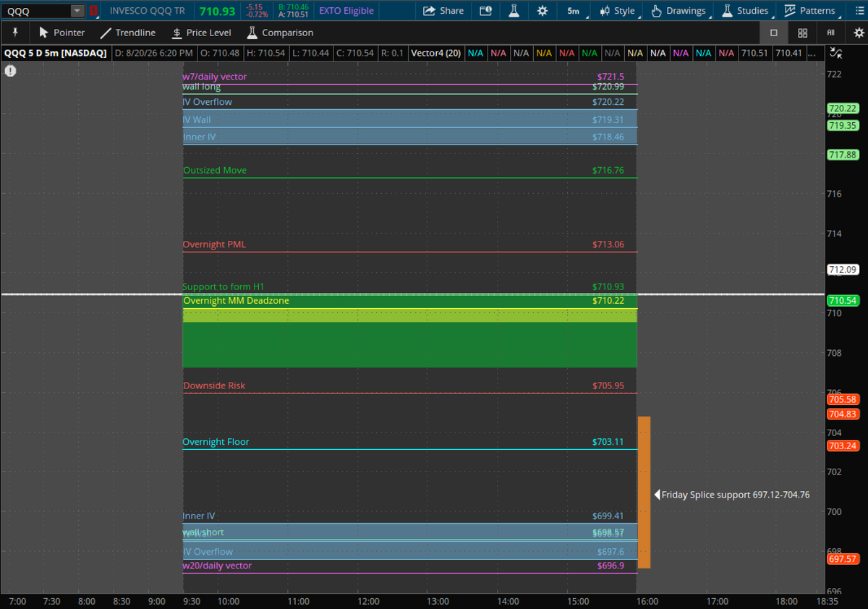Screen dimensions: 868x609
Task: Select the Pointer drawing tool
Action: coord(61,33)
